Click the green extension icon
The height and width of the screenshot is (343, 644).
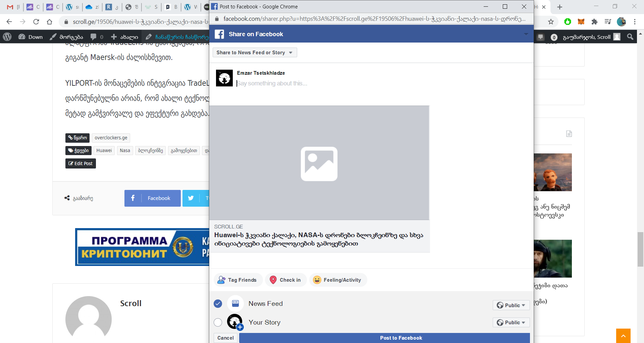tap(568, 22)
